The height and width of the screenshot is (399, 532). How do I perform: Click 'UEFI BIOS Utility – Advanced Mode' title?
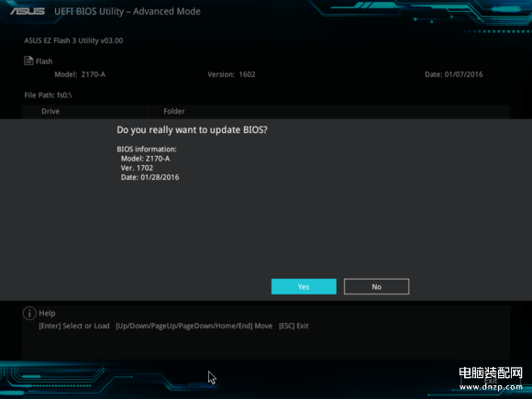click(x=127, y=11)
